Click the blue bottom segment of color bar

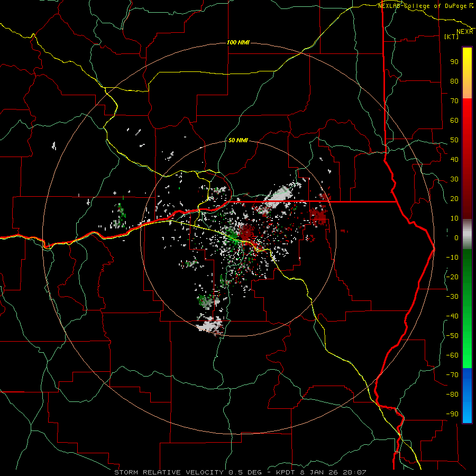pos(467,396)
